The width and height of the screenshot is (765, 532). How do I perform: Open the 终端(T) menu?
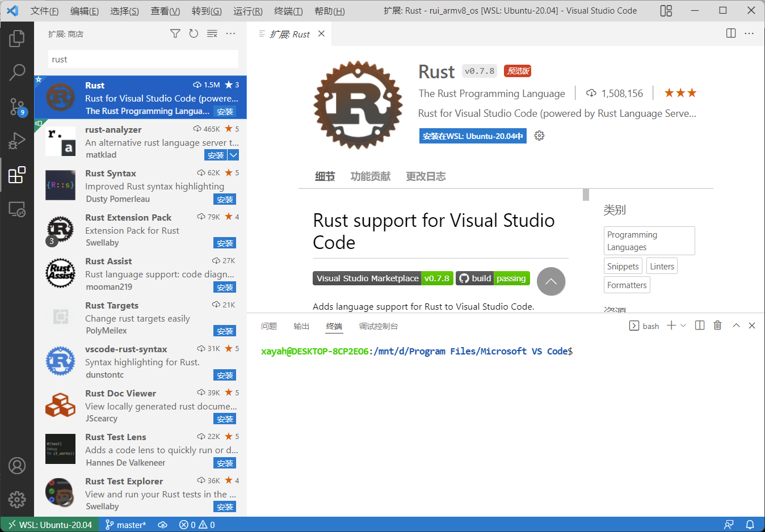click(288, 11)
